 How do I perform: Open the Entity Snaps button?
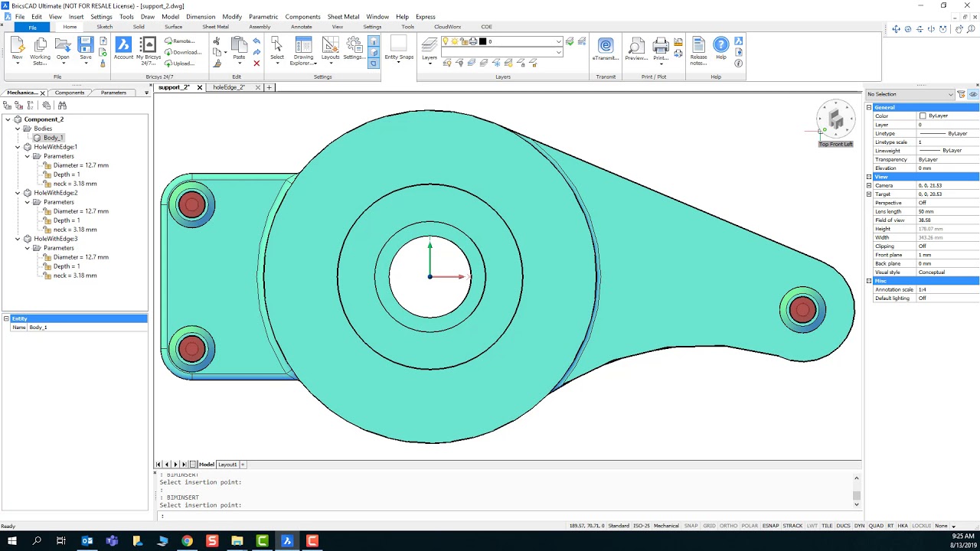click(x=399, y=47)
